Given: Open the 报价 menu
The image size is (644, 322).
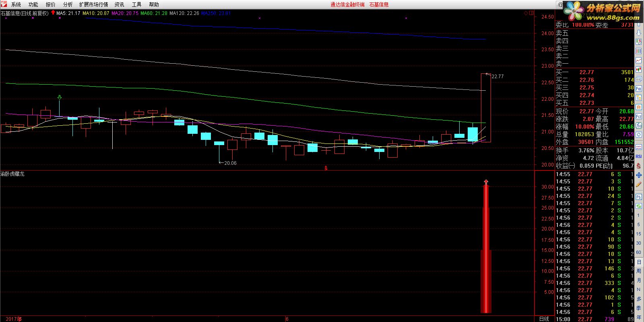Looking at the screenshot, I should 51,4.
